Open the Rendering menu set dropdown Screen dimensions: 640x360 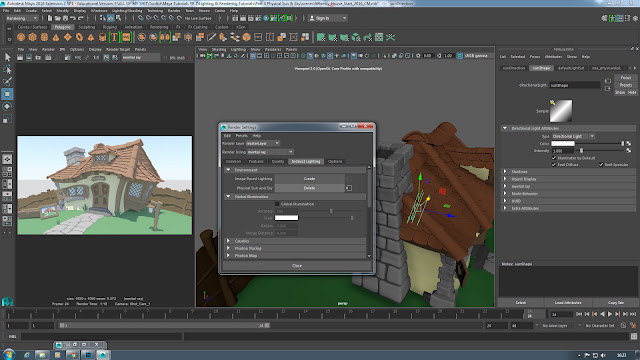tap(22, 18)
